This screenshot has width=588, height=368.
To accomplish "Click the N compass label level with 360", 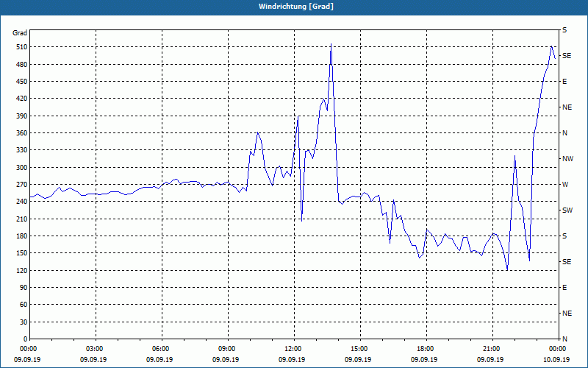I will coord(564,133).
